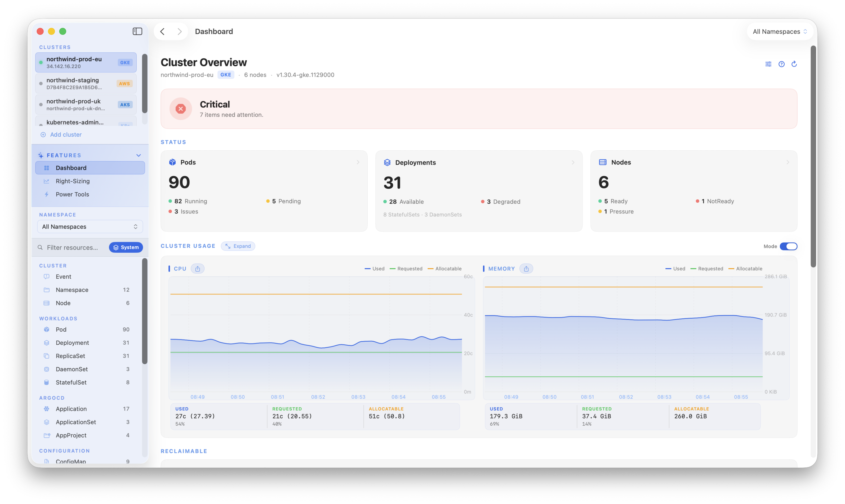Image resolution: width=845 pixels, height=504 pixels.
Task: Click the refresh icon in Cluster Overview
Action: pyautogui.click(x=794, y=64)
